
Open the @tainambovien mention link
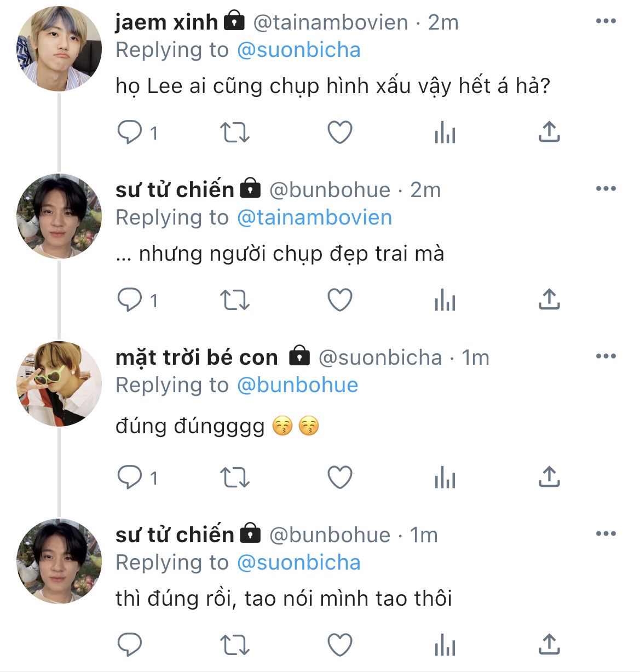point(314,218)
